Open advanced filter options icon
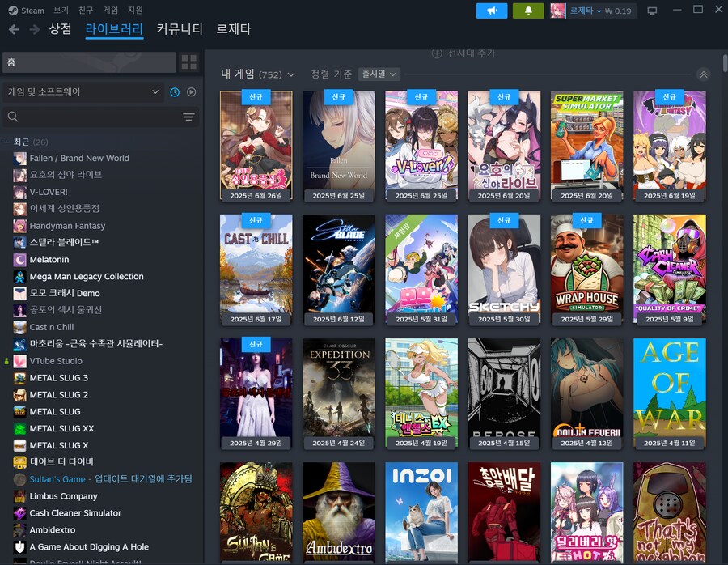The image size is (728, 565). (188, 117)
